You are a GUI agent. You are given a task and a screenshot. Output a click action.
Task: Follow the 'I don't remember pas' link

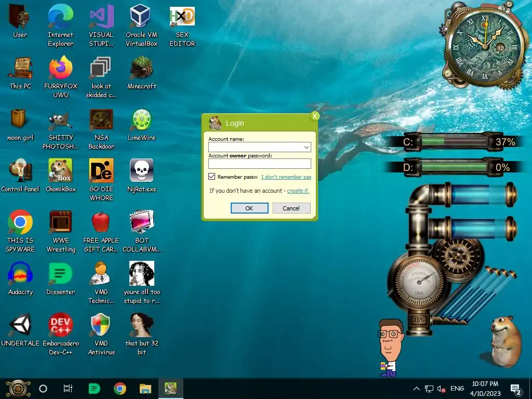(286, 177)
